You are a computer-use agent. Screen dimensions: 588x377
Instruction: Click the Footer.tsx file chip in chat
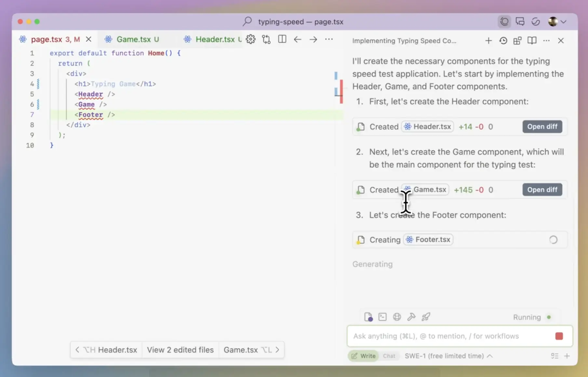click(428, 240)
